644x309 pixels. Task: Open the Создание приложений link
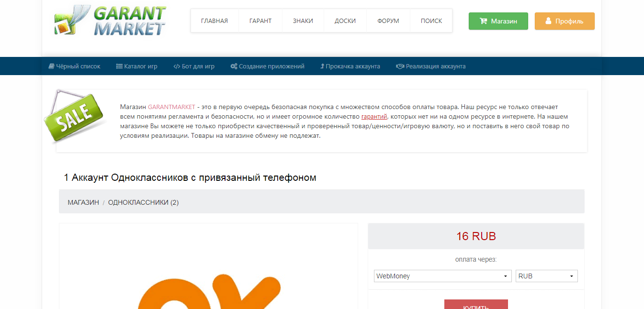pos(267,66)
